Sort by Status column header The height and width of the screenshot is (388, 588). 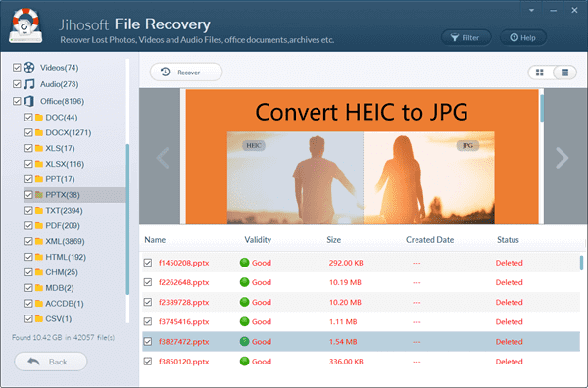click(x=508, y=240)
